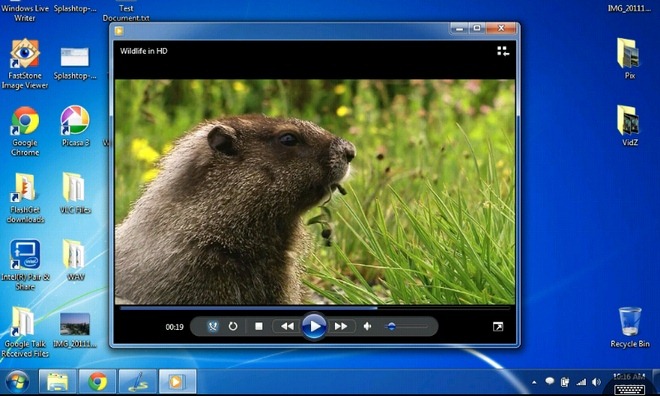Viewport: 660px width, 396px height.
Task: Select the VLC Files folder on the desktop
Action: (x=75, y=193)
